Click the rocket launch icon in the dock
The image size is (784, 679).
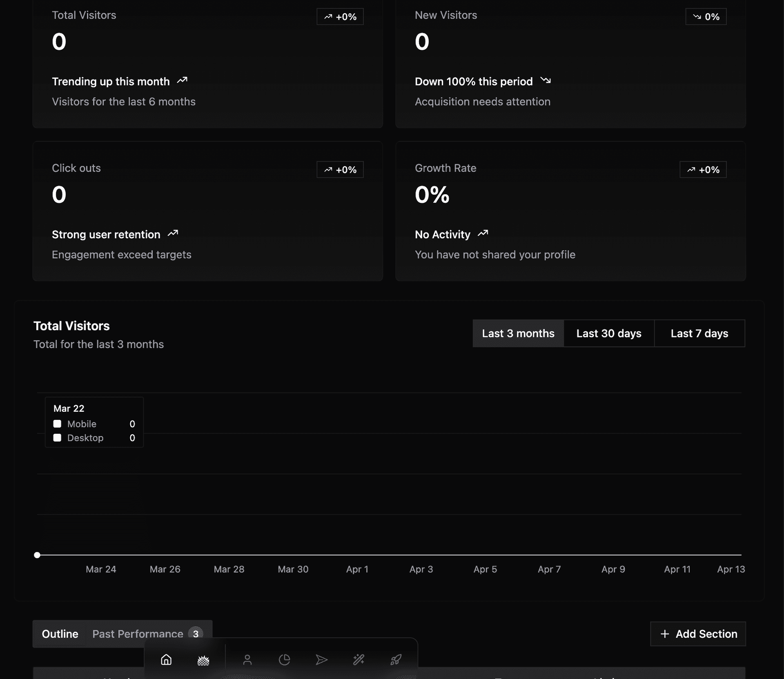click(x=396, y=660)
